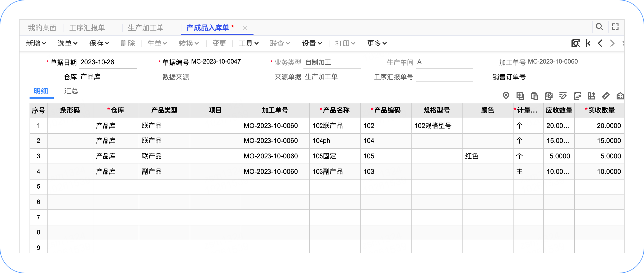Open the 更多 dropdown menu
This screenshot has height=273, width=644.
(x=377, y=44)
